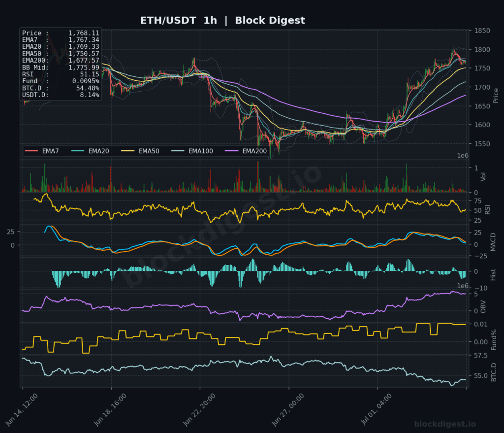
Task: Click the Hist axis tick -10
Action: click(x=480, y=288)
